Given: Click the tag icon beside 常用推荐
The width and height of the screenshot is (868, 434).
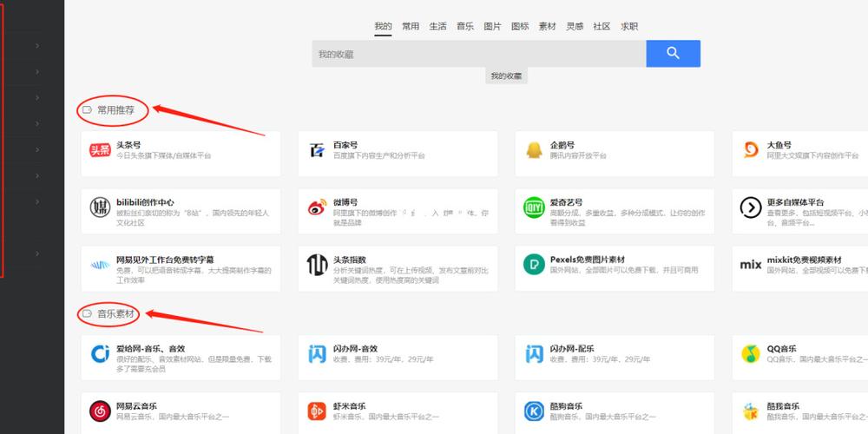Looking at the screenshot, I should click(x=87, y=110).
